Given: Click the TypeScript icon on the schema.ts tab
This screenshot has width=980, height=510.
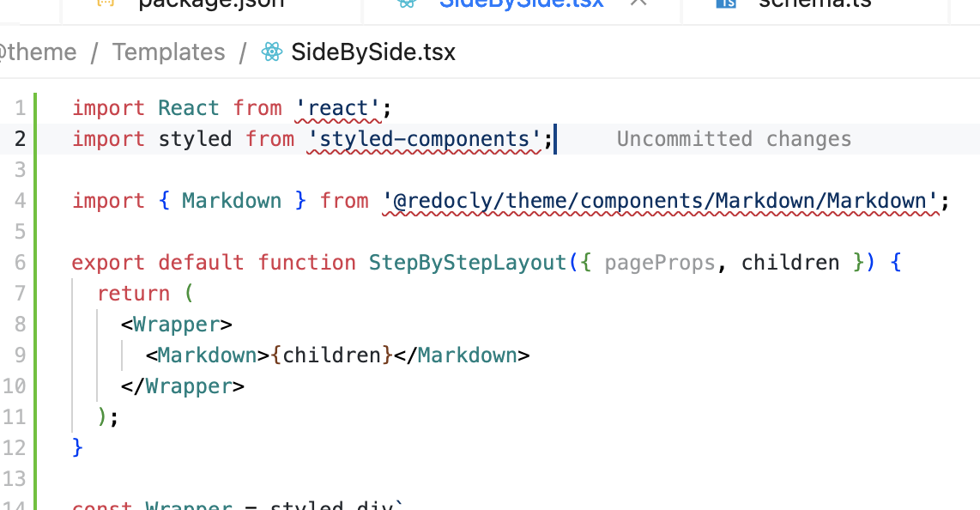Looking at the screenshot, I should point(726,3).
